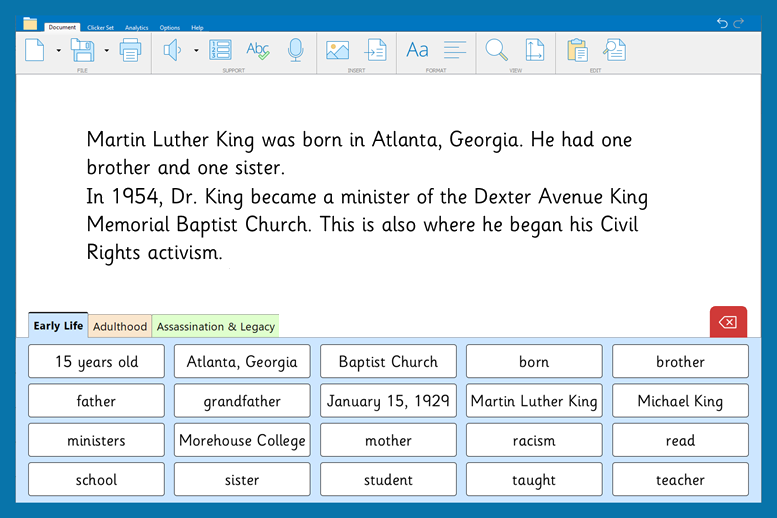Open the spell check tool
The width and height of the screenshot is (777, 518).
tap(258, 50)
